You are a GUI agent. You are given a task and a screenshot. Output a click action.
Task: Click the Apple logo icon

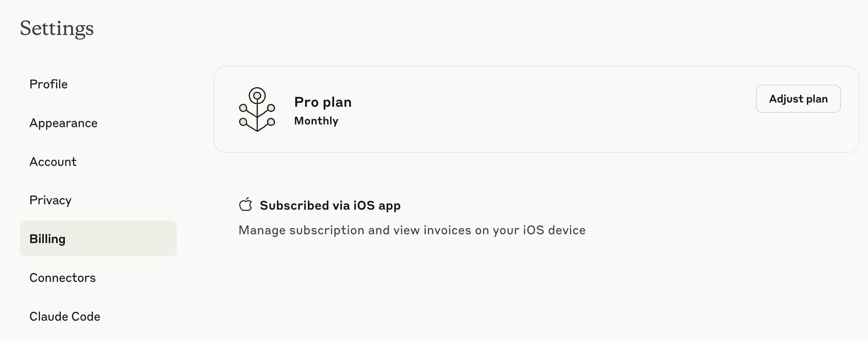click(x=246, y=205)
